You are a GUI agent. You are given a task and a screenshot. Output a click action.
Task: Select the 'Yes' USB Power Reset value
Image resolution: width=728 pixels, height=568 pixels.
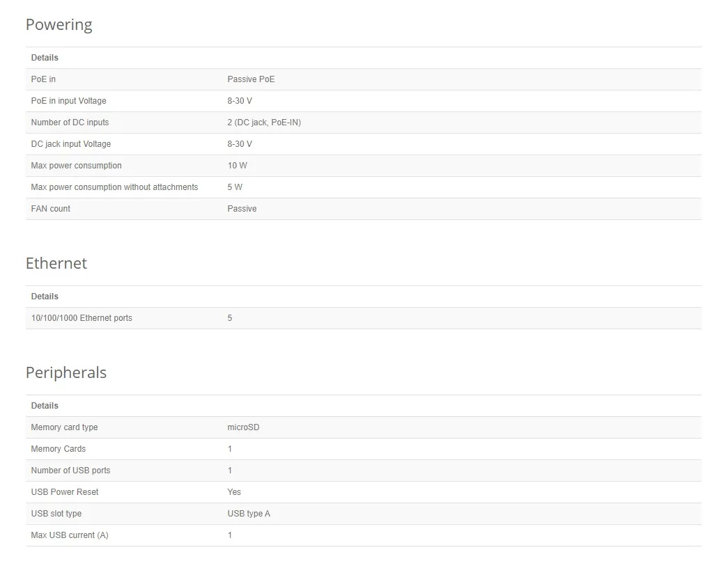pos(234,492)
